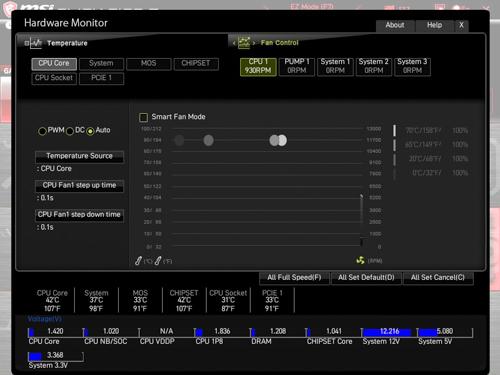Switch to the System 1 fan tab
This screenshot has width=500, height=375.
tap(335, 66)
